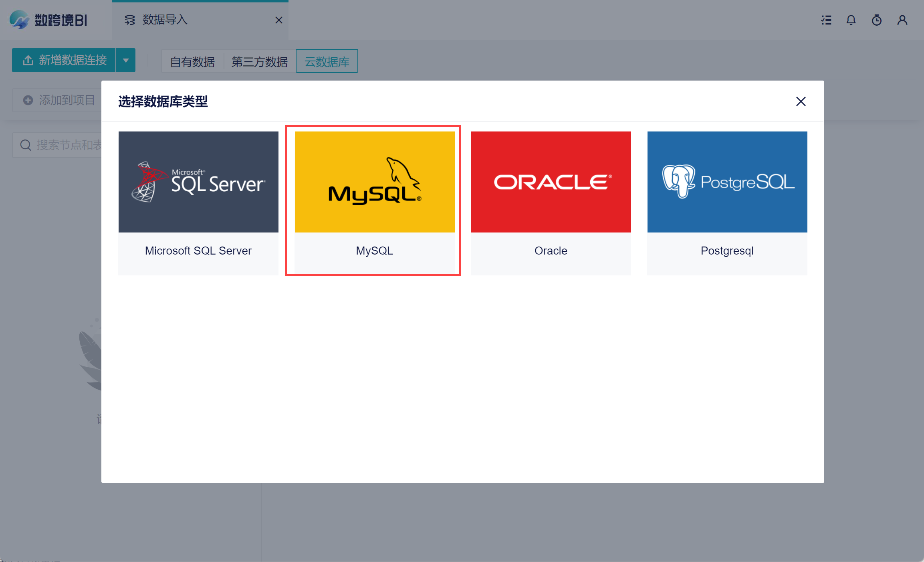Image resolution: width=924 pixels, height=562 pixels.
Task: Choose Microsoft SQL Server database logo
Action: pos(198,182)
